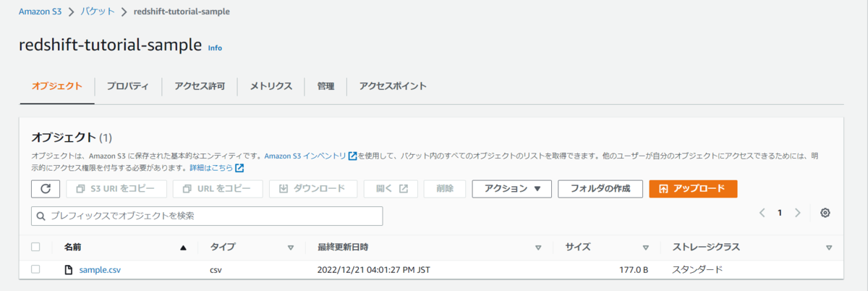Viewport: 868px width, 291px height.
Task: Open the sample.csv object link
Action: coord(100,270)
